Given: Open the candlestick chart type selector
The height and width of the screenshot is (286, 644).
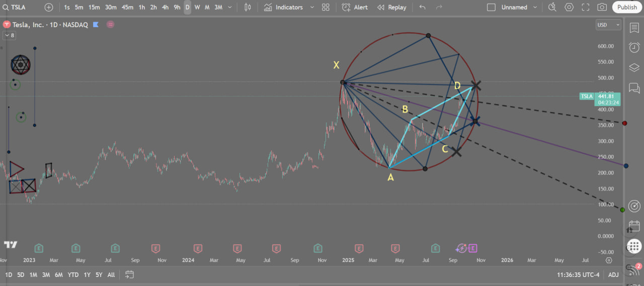Looking at the screenshot, I should click(247, 8).
